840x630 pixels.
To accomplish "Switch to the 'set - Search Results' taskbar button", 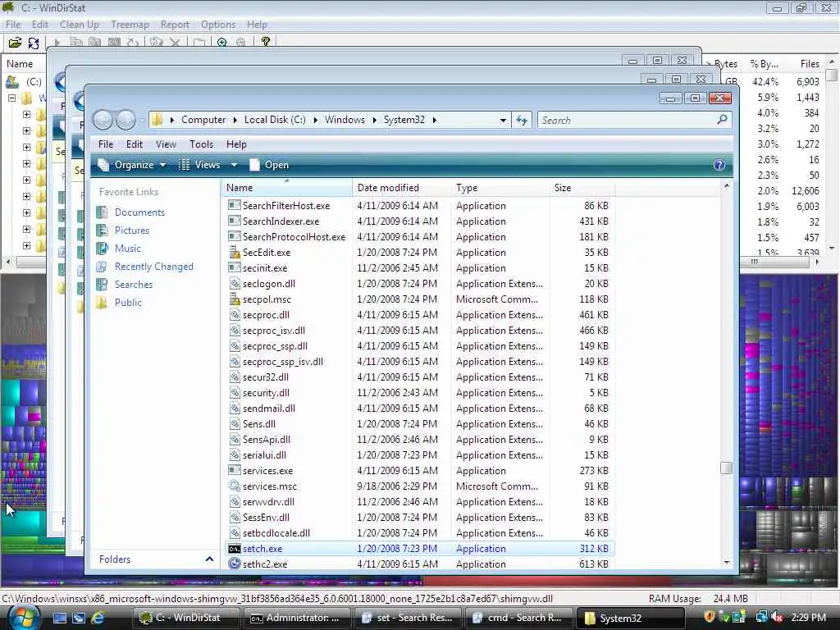I will pyautogui.click(x=409, y=618).
